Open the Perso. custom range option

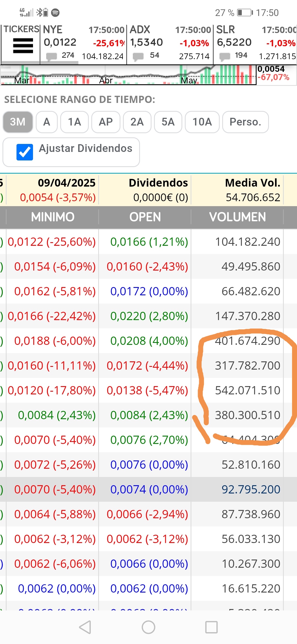point(245,122)
